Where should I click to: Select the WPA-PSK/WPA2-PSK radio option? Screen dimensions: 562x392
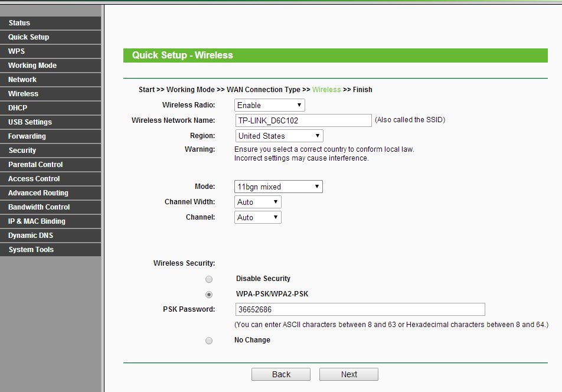[x=209, y=295]
